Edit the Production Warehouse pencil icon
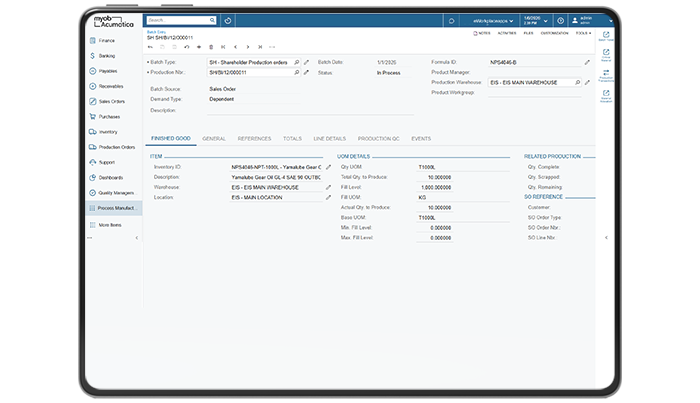Image resolution: width=700 pixels, height=403 pixels. pos(587,83)
